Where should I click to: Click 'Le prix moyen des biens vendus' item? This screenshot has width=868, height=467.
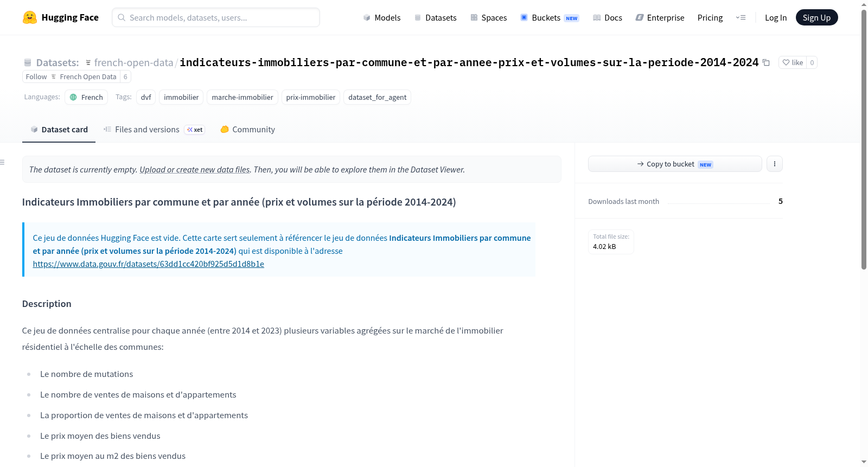click(100, 436)
